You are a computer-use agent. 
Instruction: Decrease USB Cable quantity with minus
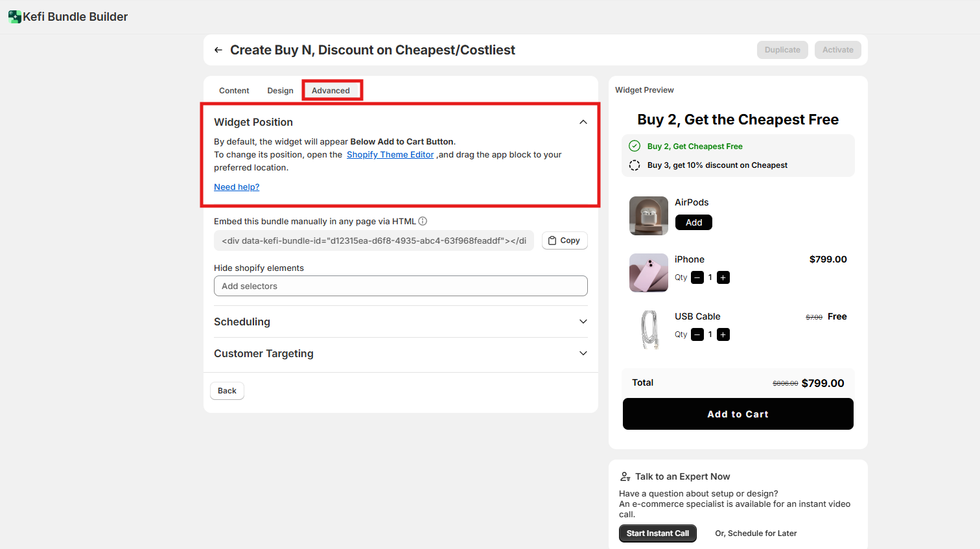pos(697,334)
